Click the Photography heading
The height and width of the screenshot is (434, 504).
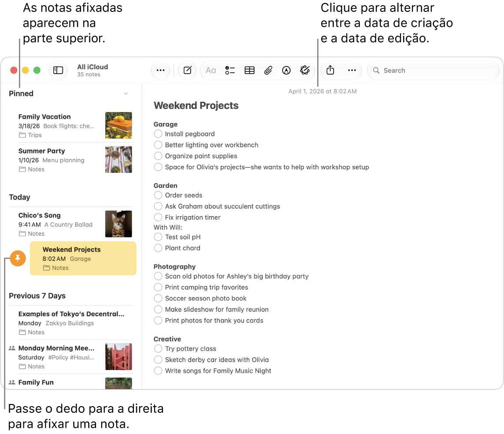(x=174, y=267)
